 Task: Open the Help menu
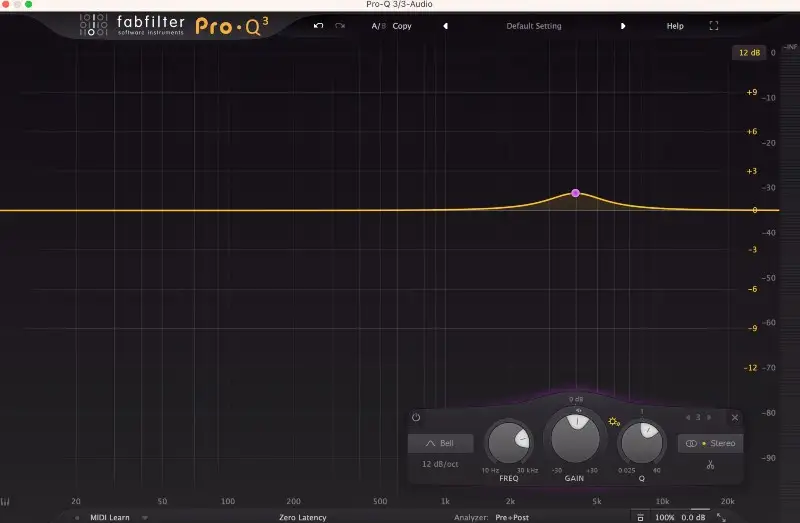pos(675,26)
